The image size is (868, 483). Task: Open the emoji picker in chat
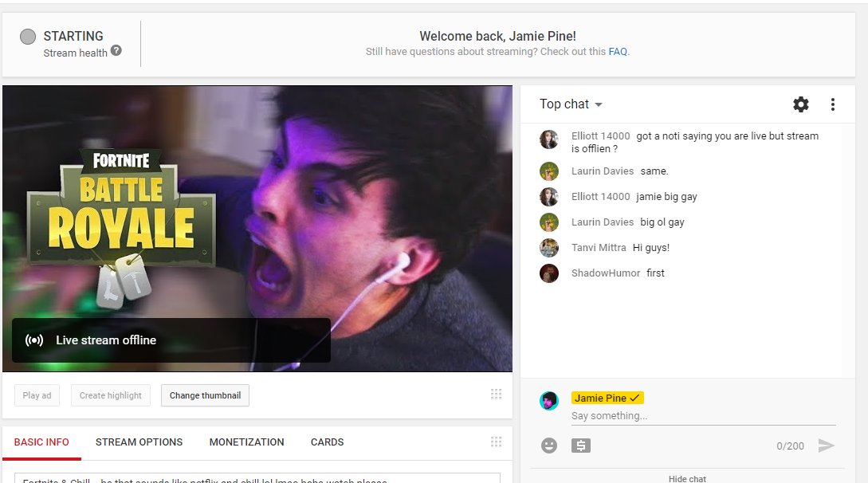[x=548, y=446]
